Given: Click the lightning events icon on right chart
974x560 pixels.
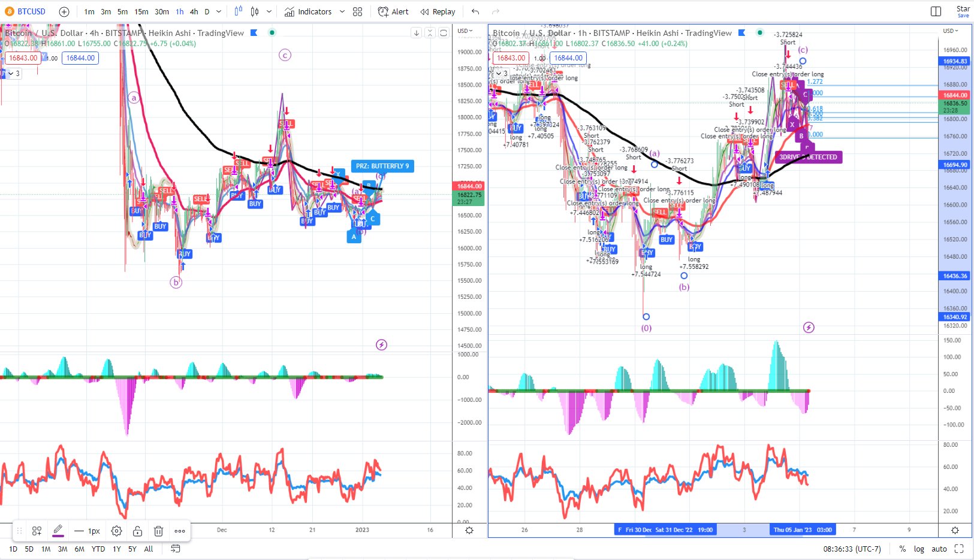Looking at the screenshot, I should (809, 328).
